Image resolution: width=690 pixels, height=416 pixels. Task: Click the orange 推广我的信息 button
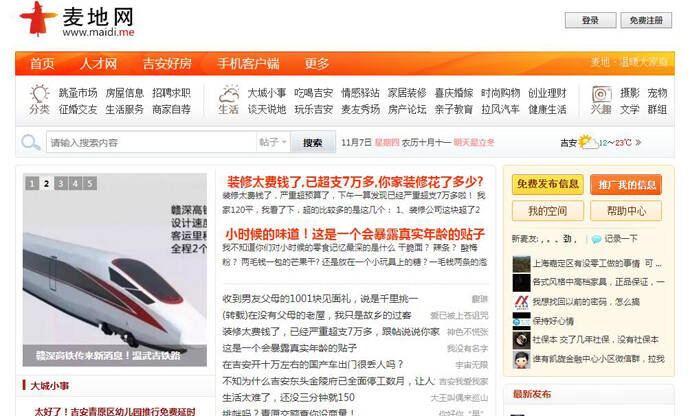tap(625, 184)
